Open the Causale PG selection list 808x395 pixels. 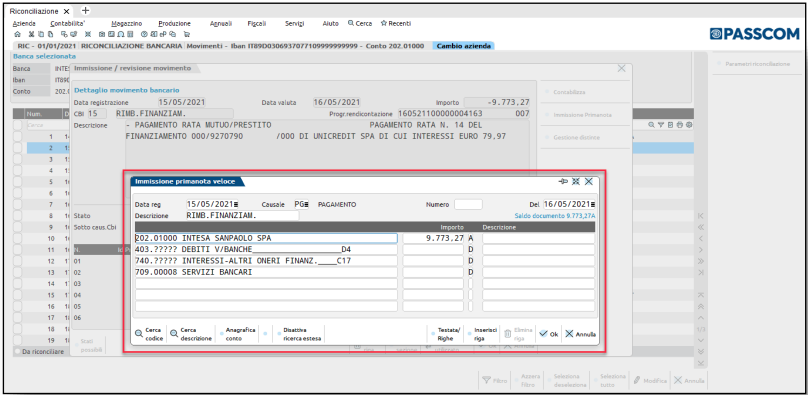[x=306, y=204]
